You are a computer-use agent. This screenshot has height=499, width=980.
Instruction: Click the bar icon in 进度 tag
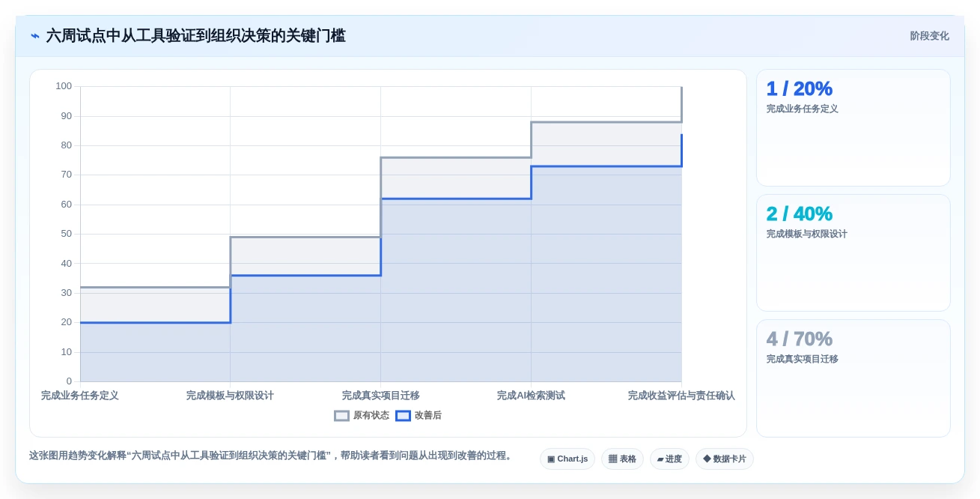pos(660,459)
